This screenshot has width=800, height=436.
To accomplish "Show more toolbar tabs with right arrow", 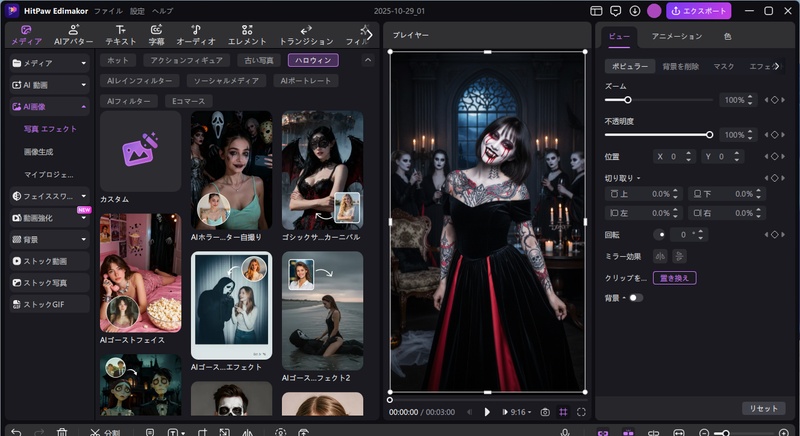I will tap(370, 35).
